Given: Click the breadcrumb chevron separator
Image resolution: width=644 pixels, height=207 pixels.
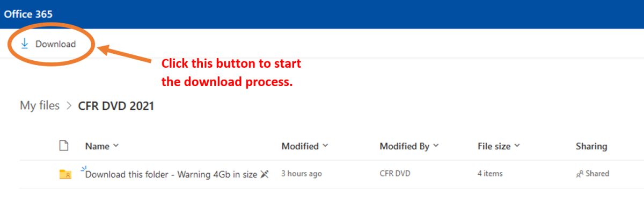Looking at the screenshot, I should [x=69, y=106].
